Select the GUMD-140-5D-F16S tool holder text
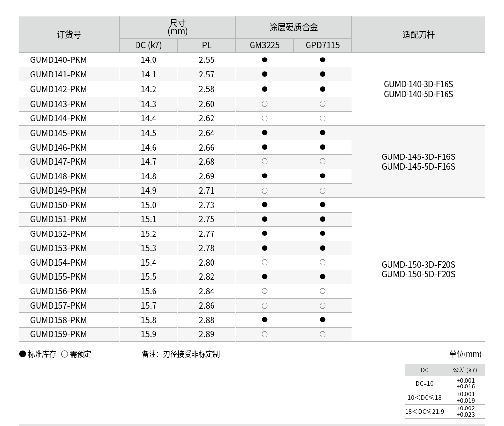The image size is (504, 426). click(x=418, y=94)
